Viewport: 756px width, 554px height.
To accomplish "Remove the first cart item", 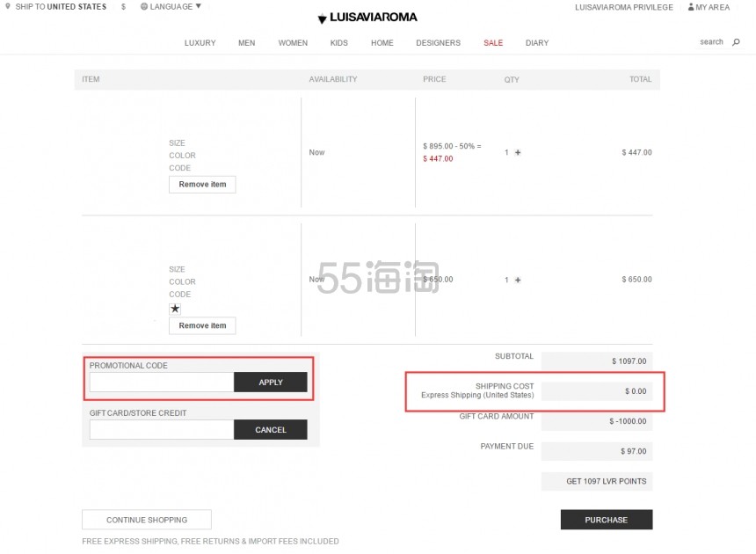I will tap(202, 185).
